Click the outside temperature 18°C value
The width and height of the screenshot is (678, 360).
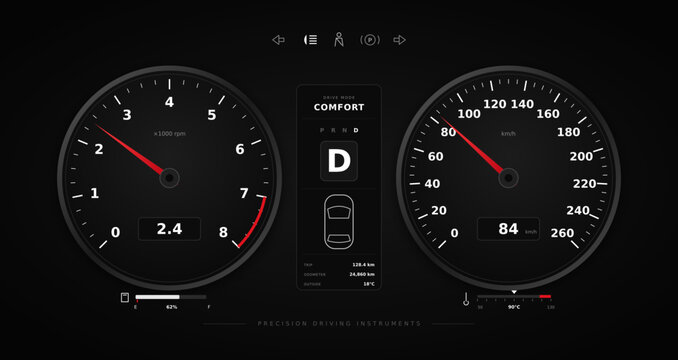(x=369, y=284)
